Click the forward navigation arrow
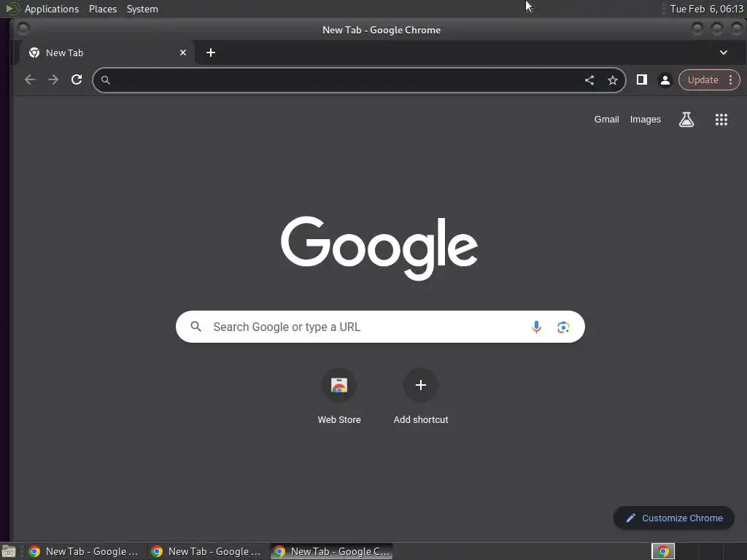Image resolution: width=747 pixels, height=560 pixels. click(x=53, y=79)
